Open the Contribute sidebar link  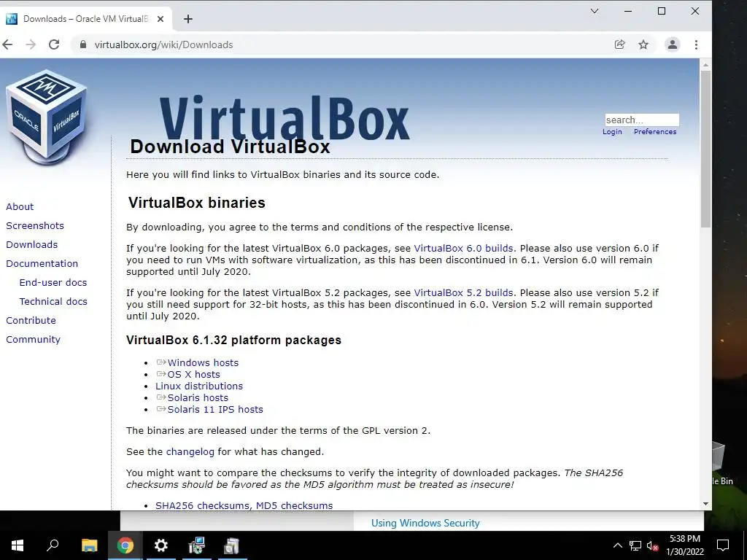point(31,321)
